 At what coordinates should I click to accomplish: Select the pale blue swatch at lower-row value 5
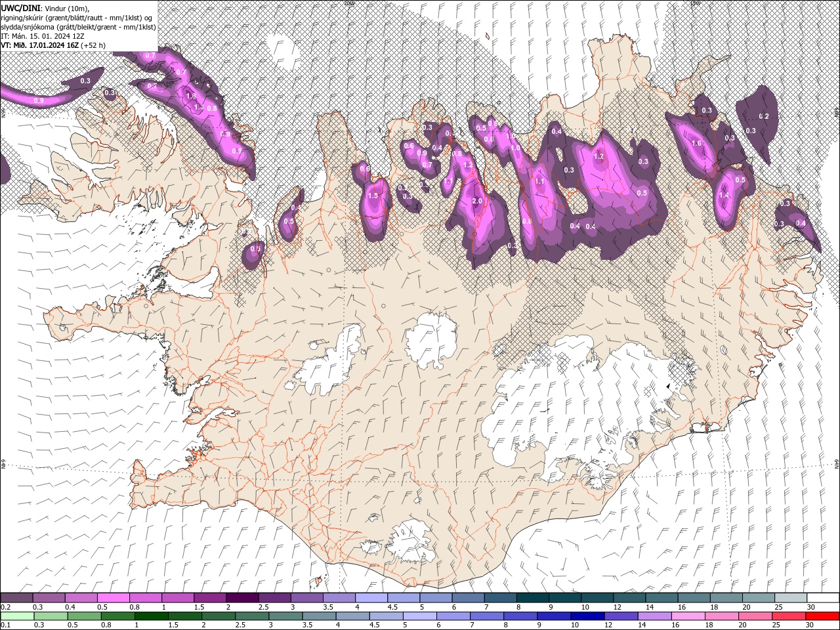pyautogui.click(x=419, y=616)
